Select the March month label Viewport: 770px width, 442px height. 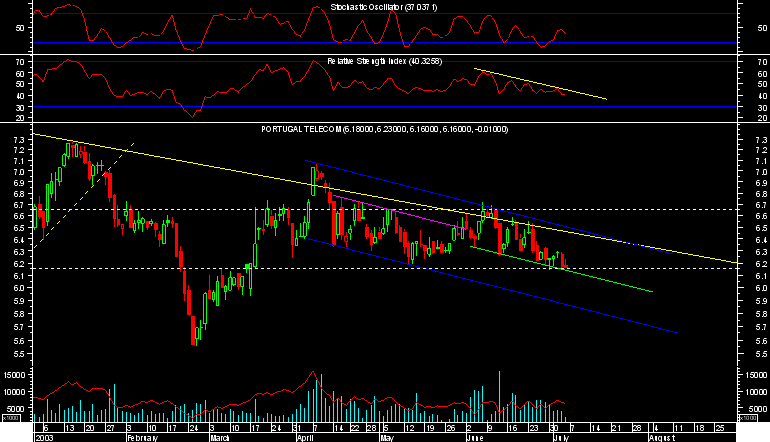pos(220,438)
